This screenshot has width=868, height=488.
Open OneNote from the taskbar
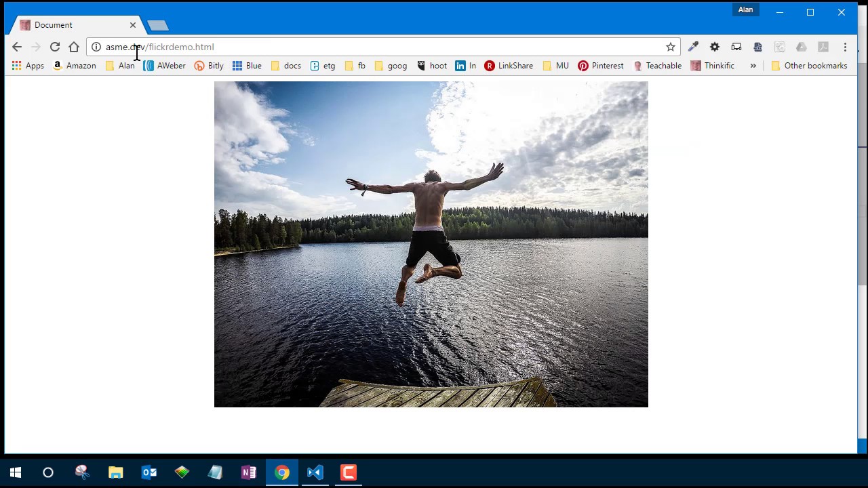(x=248, y=472)
